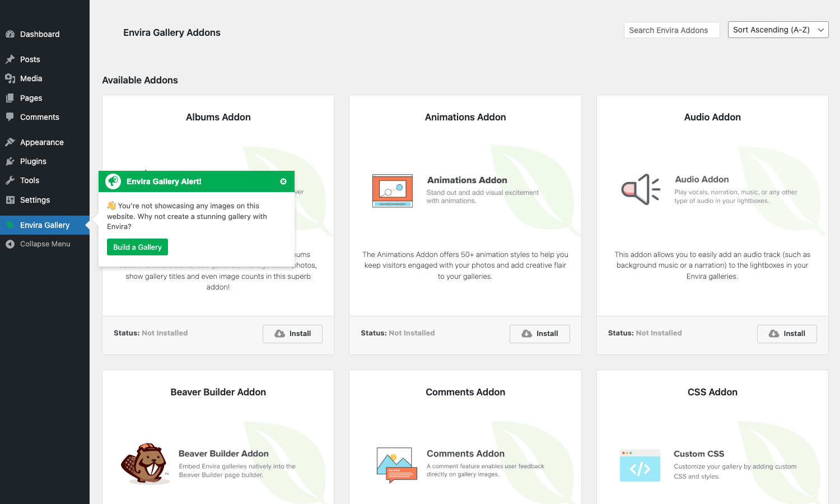Click the Posts pin icon
This screenshot has height=504, width=840.
click(10, 59)
